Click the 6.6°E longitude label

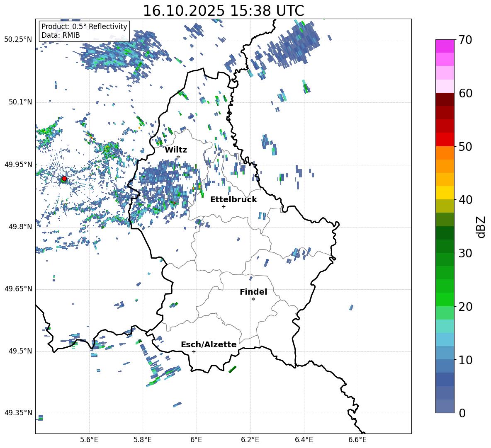pos(357,440)
